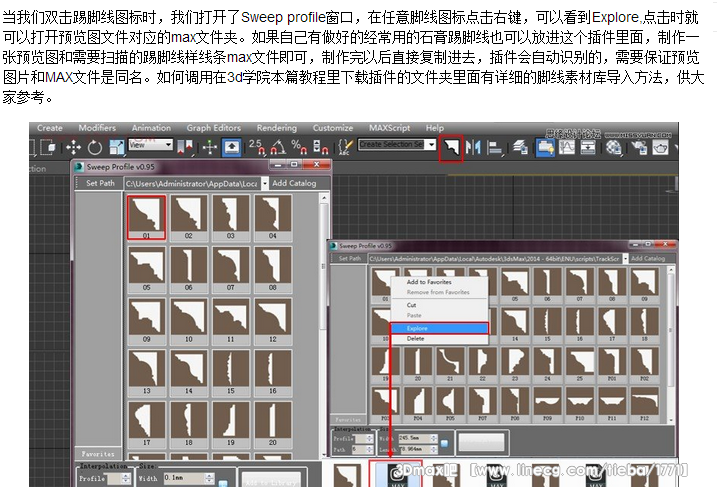Image resolution: width=717 pixels, height=487 pixels.
Task: Open the Layer Manager icon
Action: coord(520,147)
